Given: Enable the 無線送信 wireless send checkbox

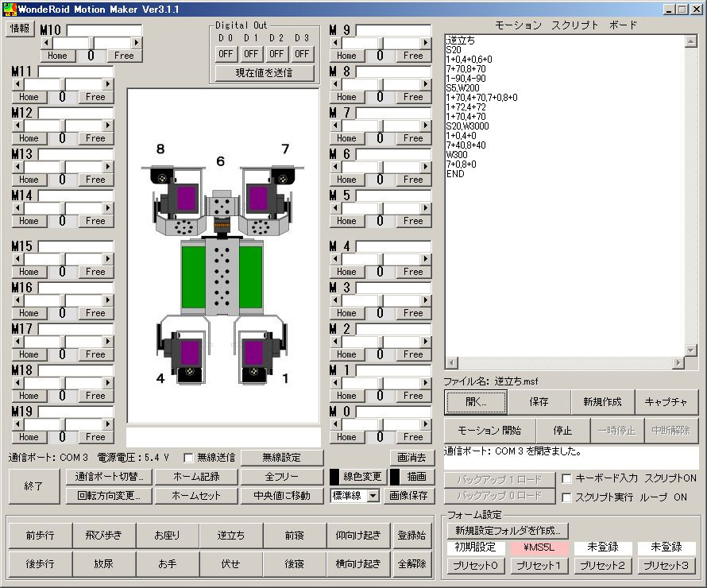Looking at the screenshot, I should point(188,457).
